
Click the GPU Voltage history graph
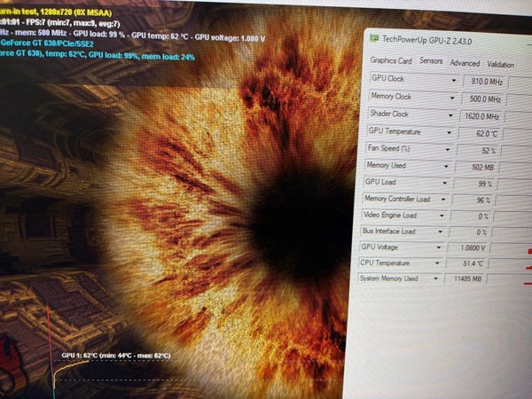[511, 248]
